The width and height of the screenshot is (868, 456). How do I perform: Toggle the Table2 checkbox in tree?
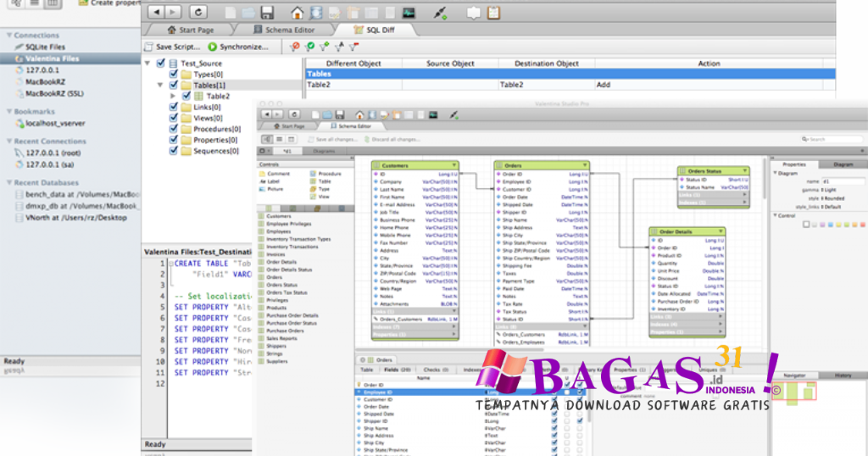[186, 97]
